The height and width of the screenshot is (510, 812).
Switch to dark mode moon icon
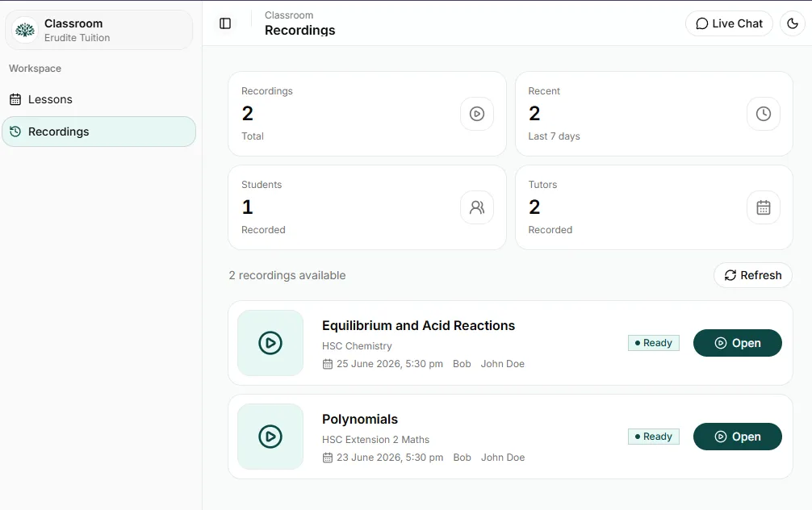pyautogui.click(x=793, y=23)
